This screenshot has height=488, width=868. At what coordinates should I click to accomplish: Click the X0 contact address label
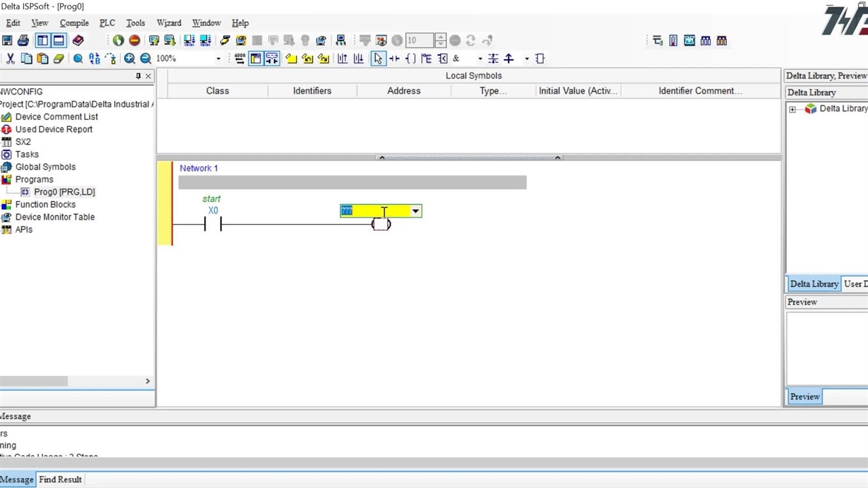(213, 211)
